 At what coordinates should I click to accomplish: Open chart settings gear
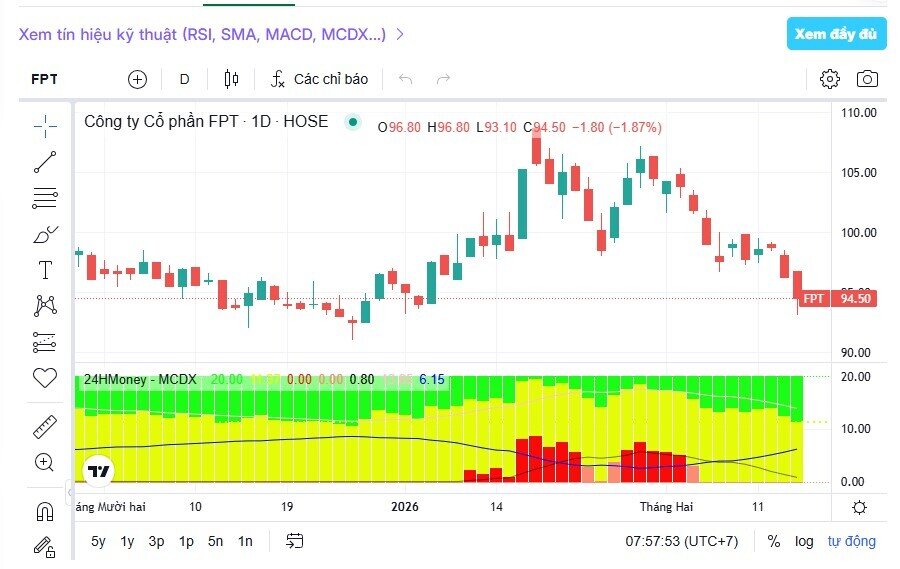pos(829,79)
